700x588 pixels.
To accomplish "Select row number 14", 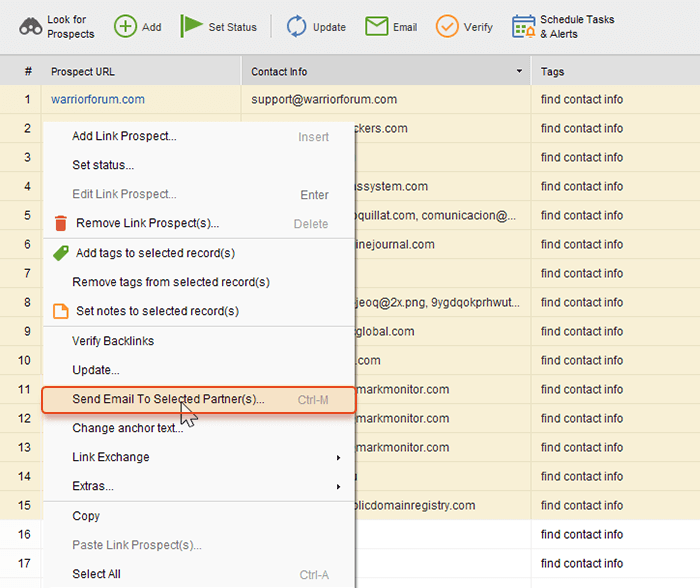I will coord(24,476).
